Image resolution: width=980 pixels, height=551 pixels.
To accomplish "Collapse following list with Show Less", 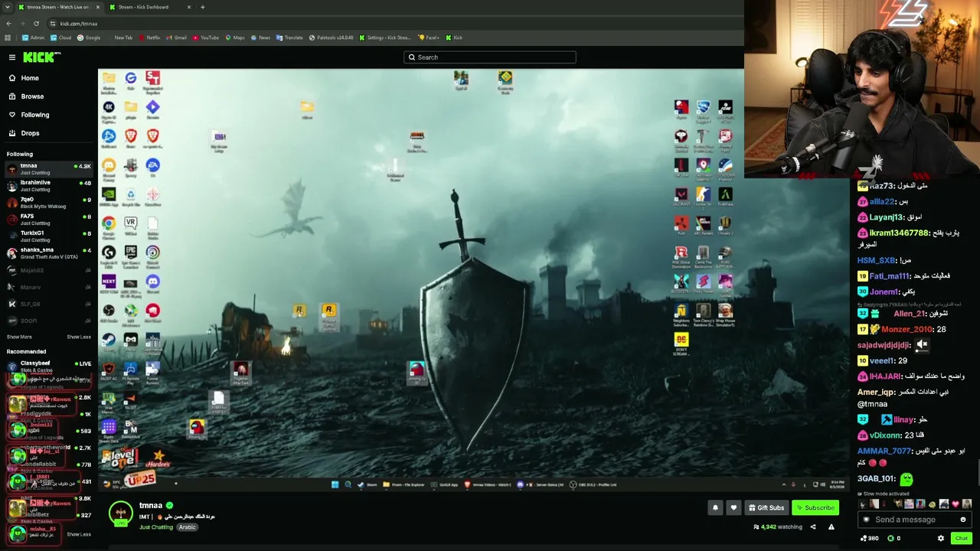I will pos(79,337).
